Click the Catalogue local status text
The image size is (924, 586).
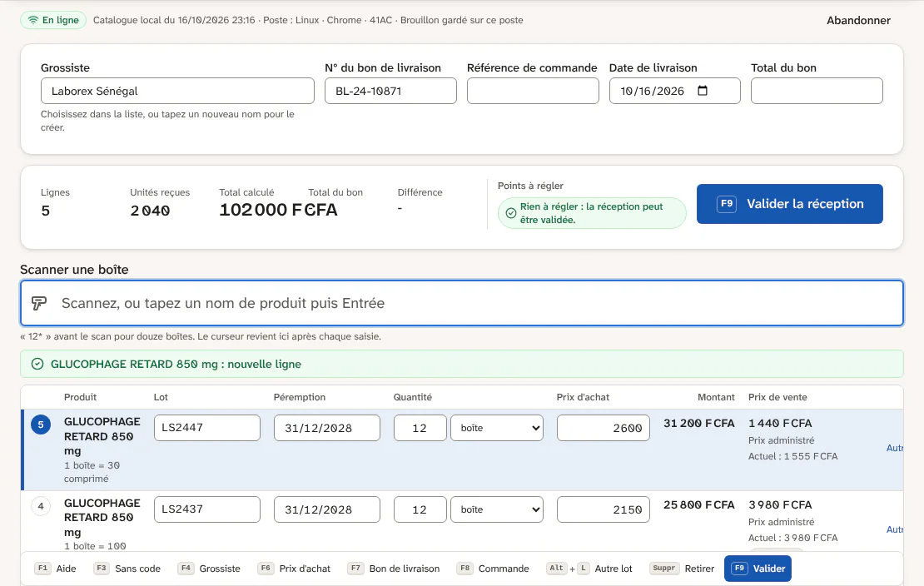(x=308, y=20)
